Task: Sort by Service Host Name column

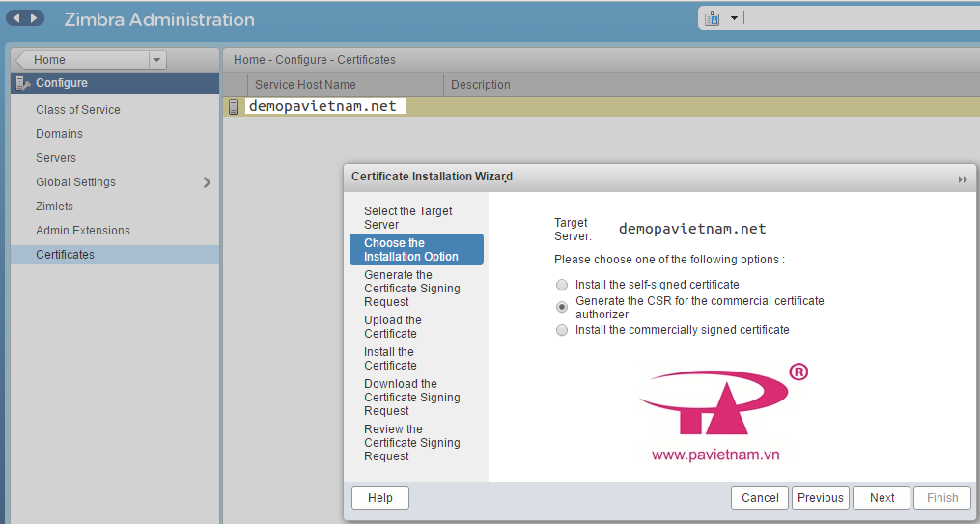Action: [345, 84]
